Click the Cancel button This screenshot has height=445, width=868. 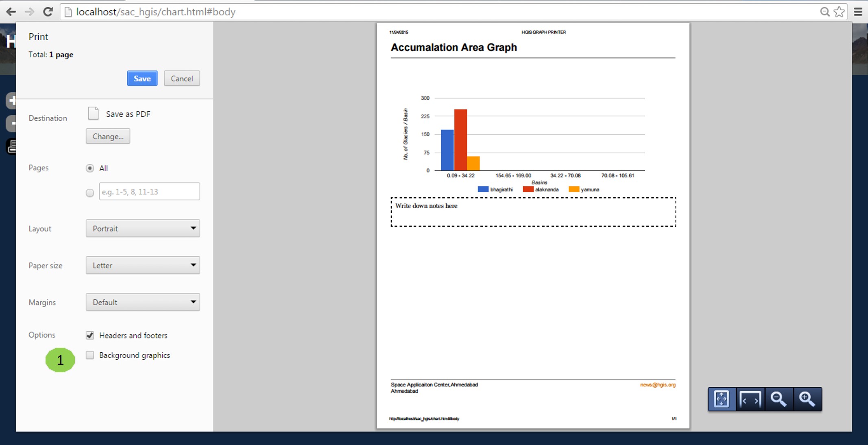[x=182, y=79]
